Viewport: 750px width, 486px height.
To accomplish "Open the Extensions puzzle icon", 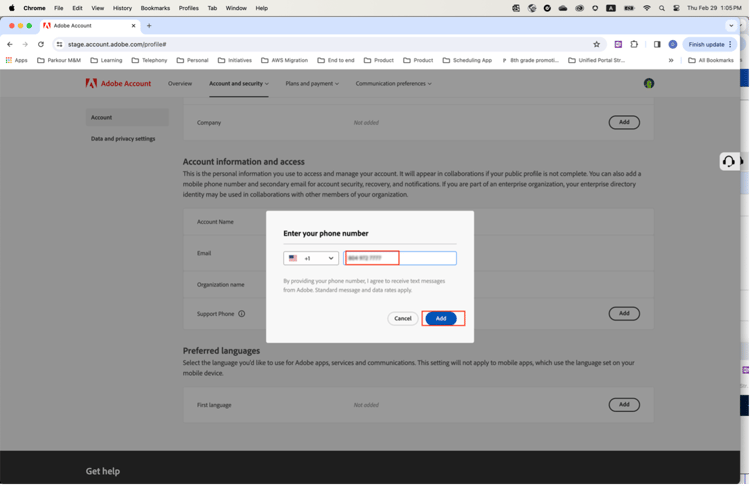I will (634, 44).
